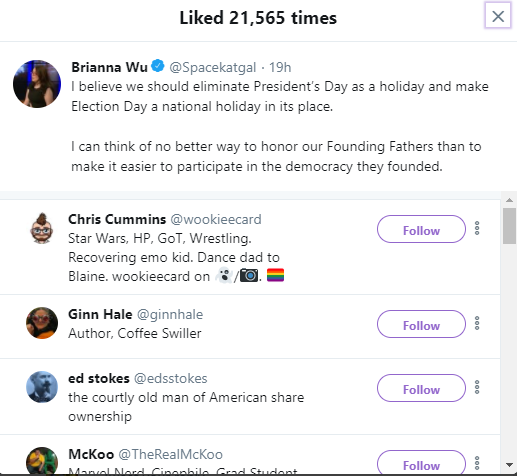Viewport: 517px width, 476px height.
Task: Open more options for Ginn Hale
Action: [x=477, y=323]
